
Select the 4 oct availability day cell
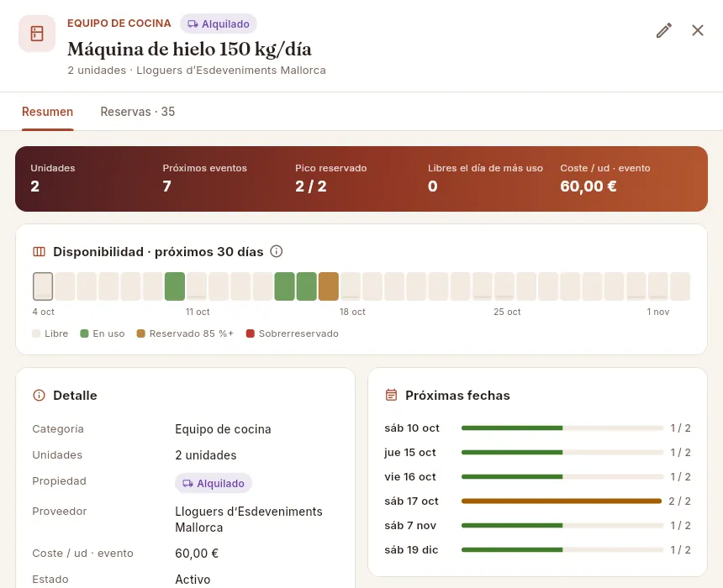[43, 286]
